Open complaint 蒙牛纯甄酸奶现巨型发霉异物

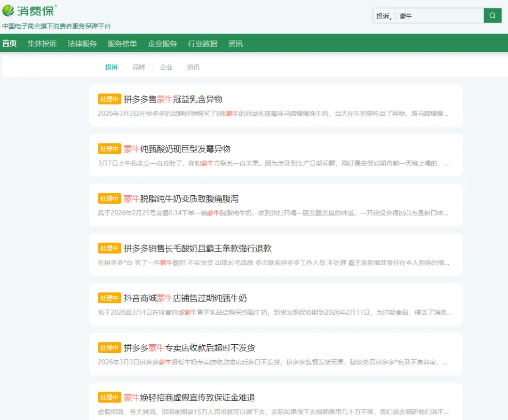177,149
